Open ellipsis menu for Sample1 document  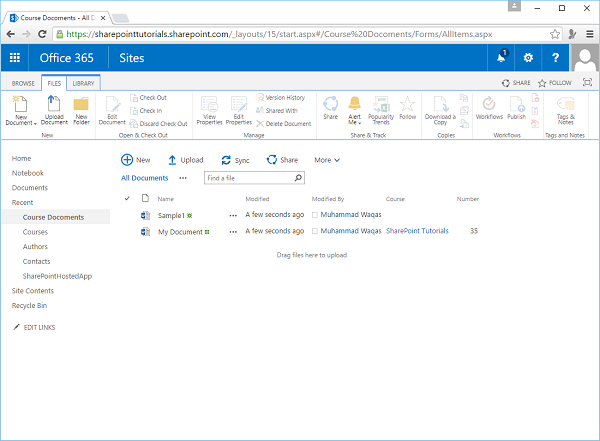[233, 215]
